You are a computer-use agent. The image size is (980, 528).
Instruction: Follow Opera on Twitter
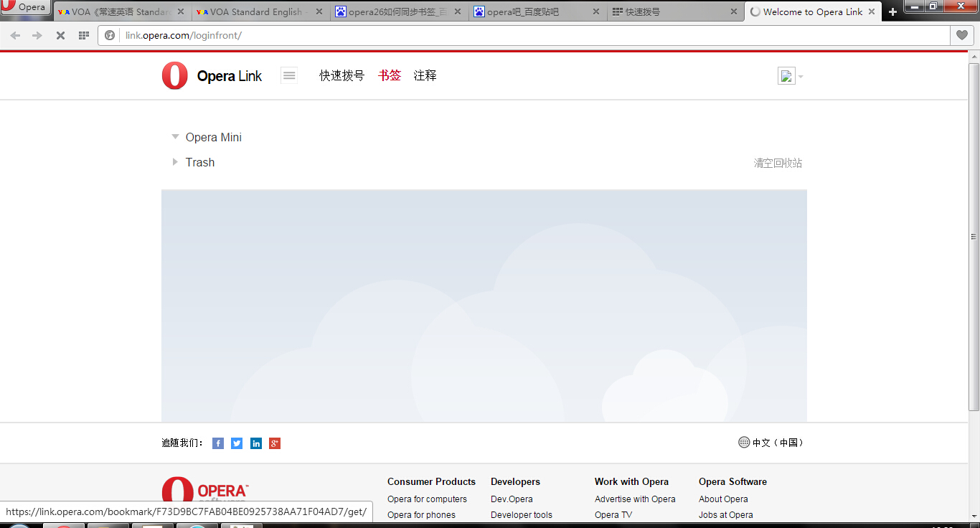237,443
